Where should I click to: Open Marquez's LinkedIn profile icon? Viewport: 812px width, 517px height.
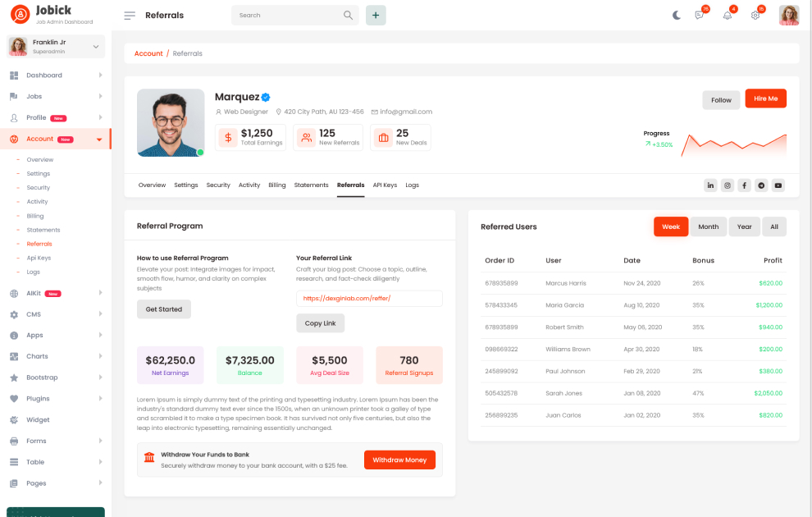[x=710, y=185]
